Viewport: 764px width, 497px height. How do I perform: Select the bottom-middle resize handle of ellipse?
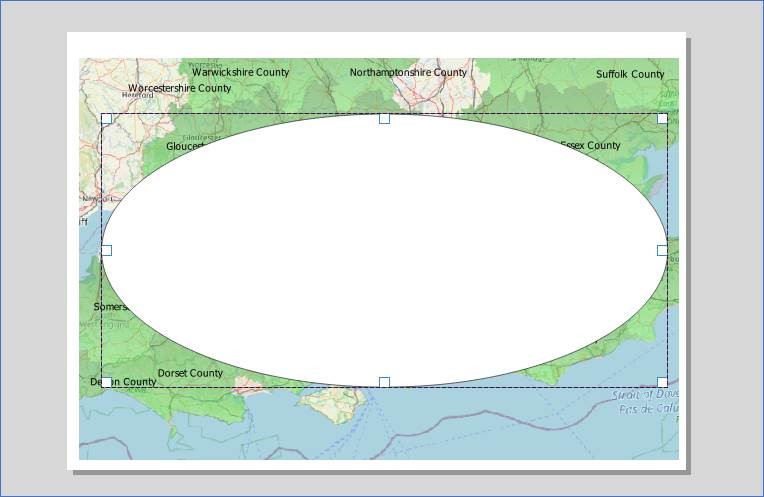tap(384, 382)
